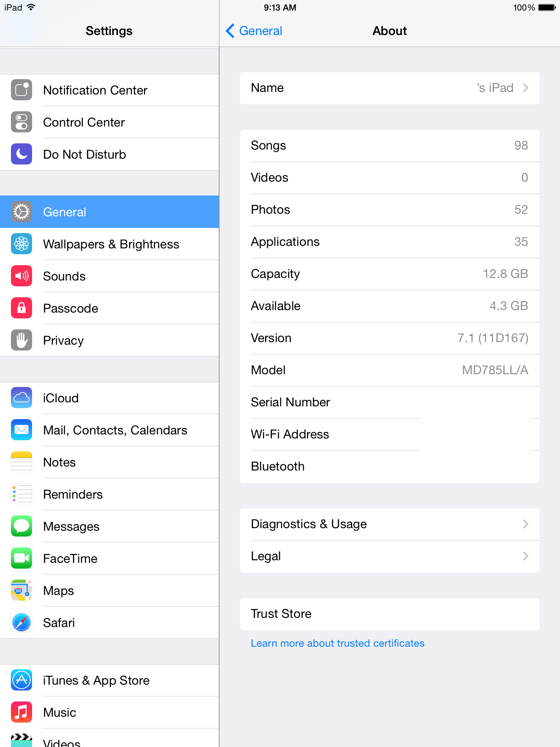Go back to General
This screenshot has height=747, width=560.
(x=254, y=31)
